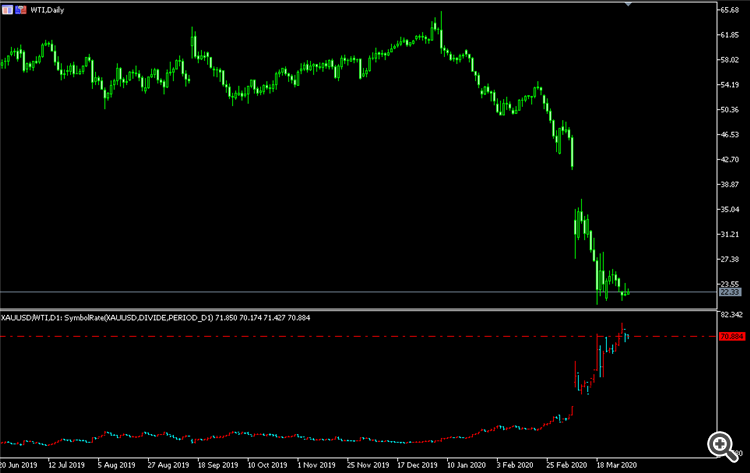Click the magnifier zoom icon
This screenshot has height=473, width=750.
723,447
